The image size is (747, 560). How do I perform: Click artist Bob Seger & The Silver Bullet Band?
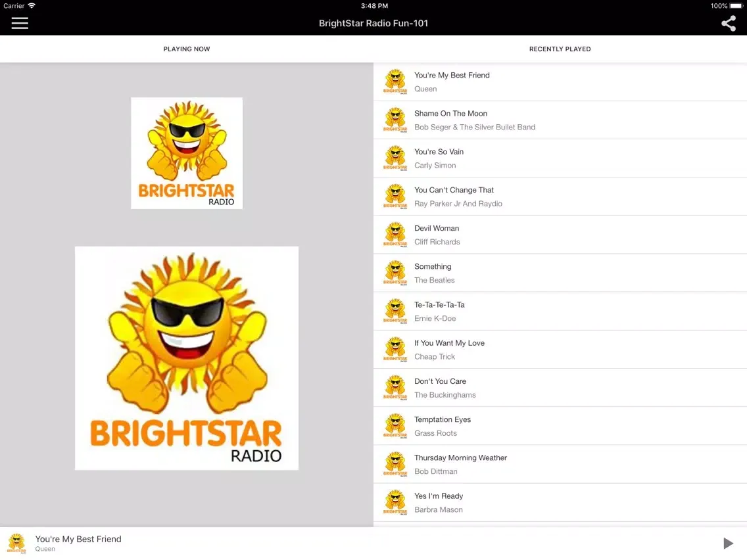pyautogui.click(x=475, y=127)
